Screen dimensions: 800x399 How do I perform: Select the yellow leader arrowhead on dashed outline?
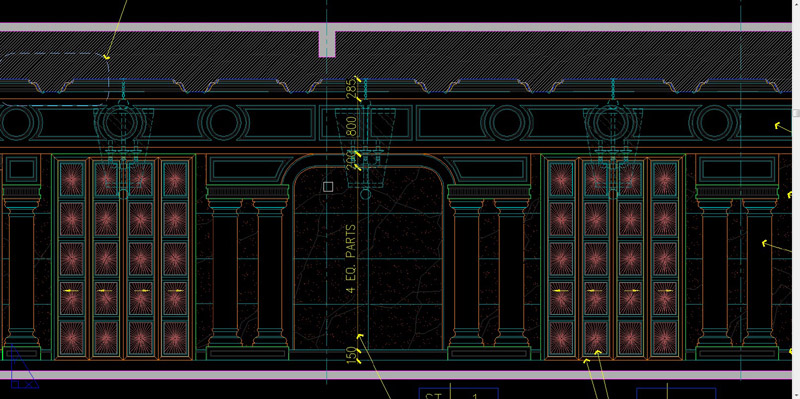(107, 57)
